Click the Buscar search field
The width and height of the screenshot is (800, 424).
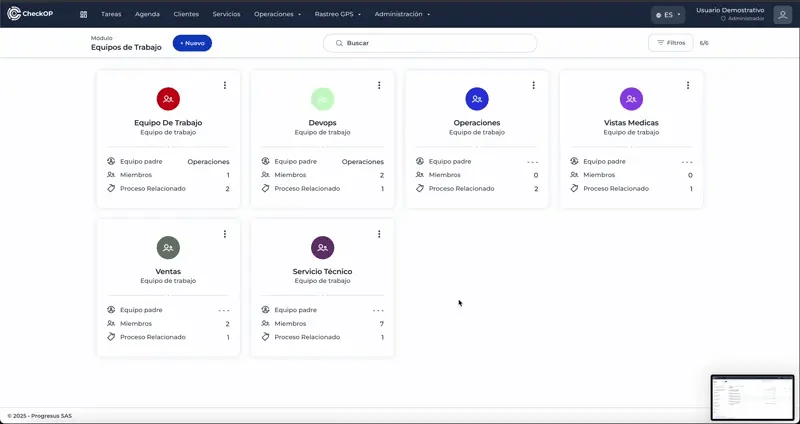tap(430, 43)
